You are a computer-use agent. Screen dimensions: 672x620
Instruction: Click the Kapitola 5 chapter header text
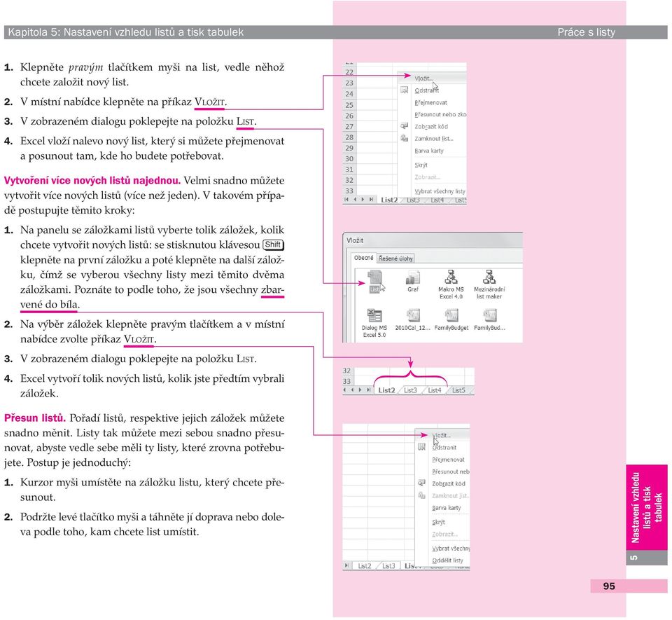[125, 32]
